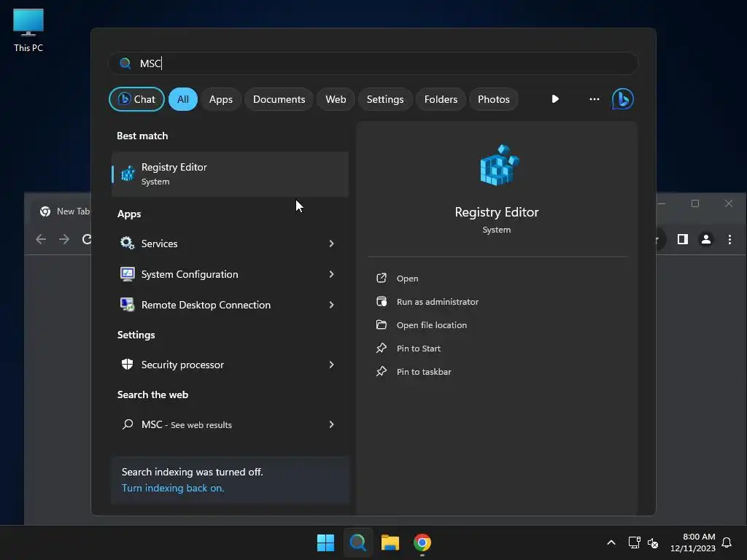747x560 pixels.
Task: Click the pin icon beside Pin to taskbar
Action: point(382,371)
